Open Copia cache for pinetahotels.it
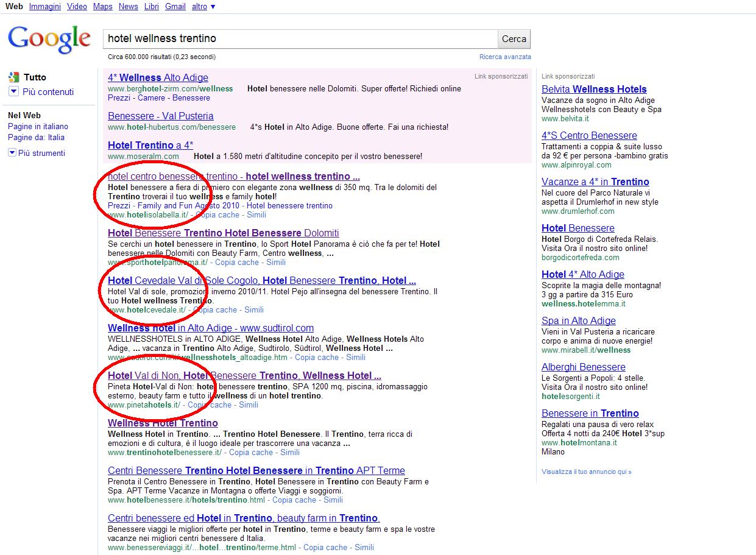Screen dimensions: 756x555 tap(210, 405)
